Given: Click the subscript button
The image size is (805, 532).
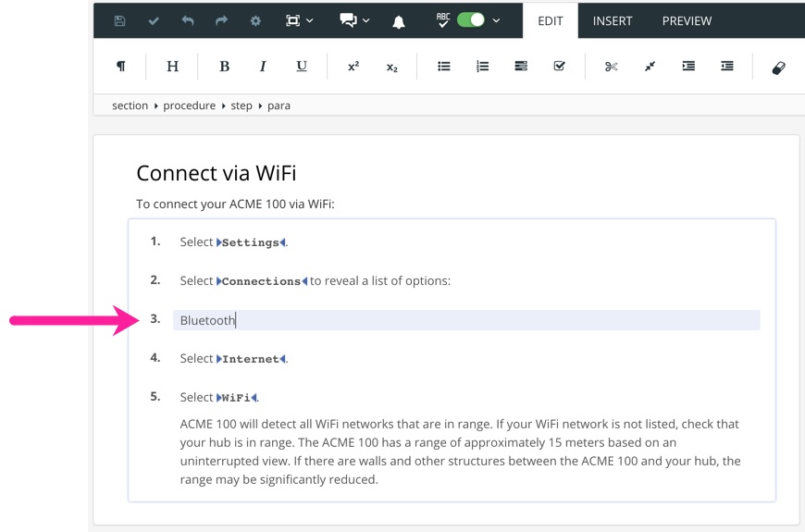Looking at the screenshot, I should 391,68.
